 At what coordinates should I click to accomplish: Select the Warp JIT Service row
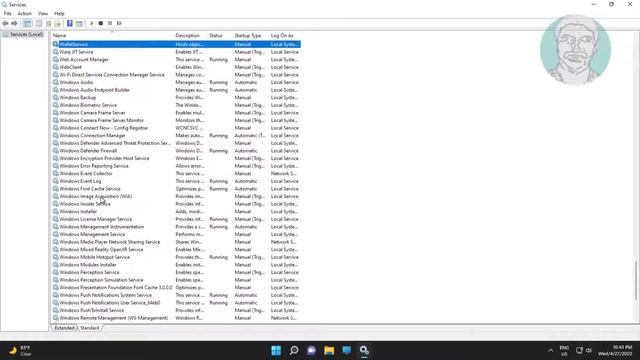176,52
